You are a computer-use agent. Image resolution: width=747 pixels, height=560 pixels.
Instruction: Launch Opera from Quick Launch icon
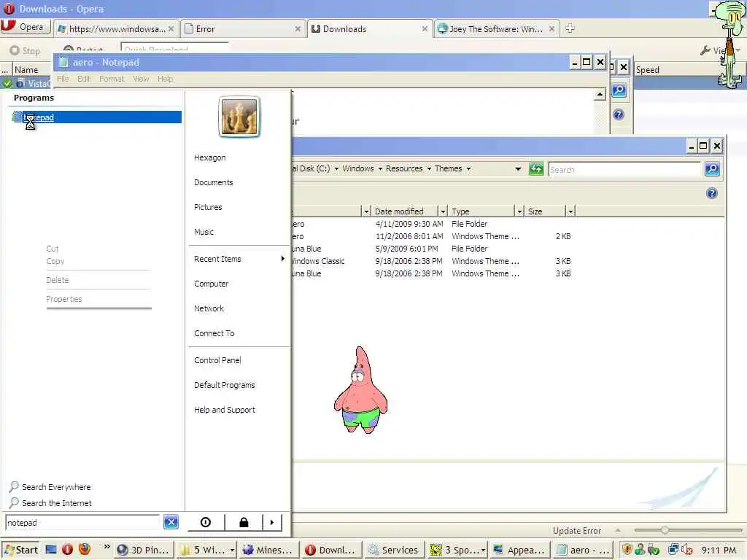coord(68,550)
